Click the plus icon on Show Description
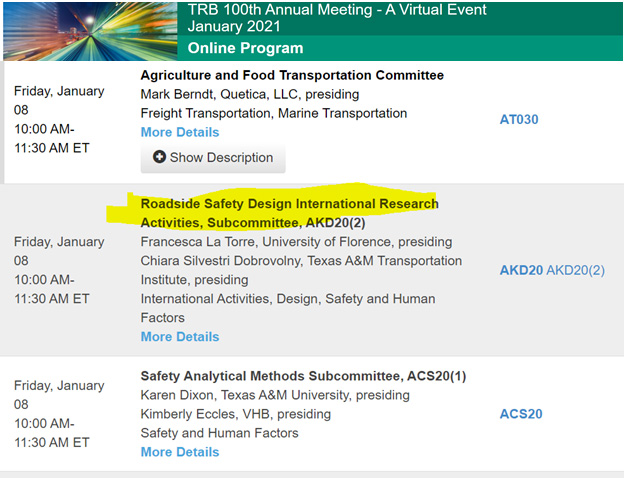 160,158
